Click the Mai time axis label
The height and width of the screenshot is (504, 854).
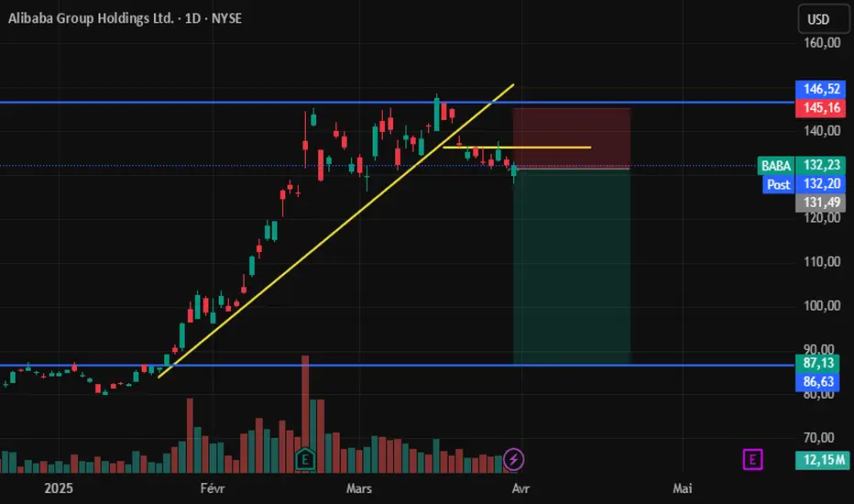pyautogui.click(x=683, y=488)
